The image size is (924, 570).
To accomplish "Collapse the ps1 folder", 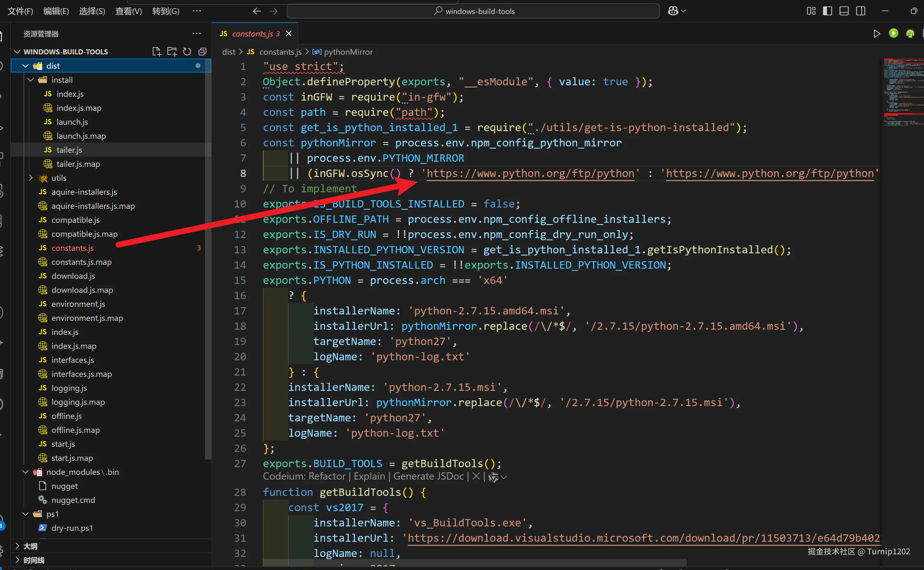I will pos(26,514).
